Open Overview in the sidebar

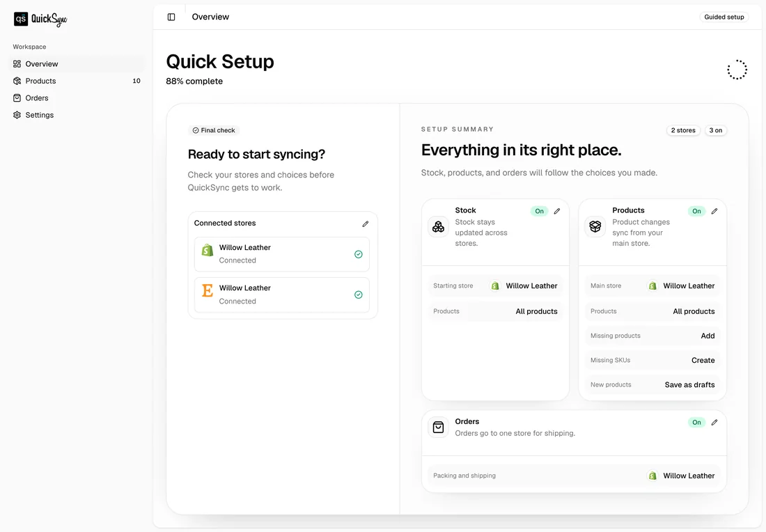77,64
